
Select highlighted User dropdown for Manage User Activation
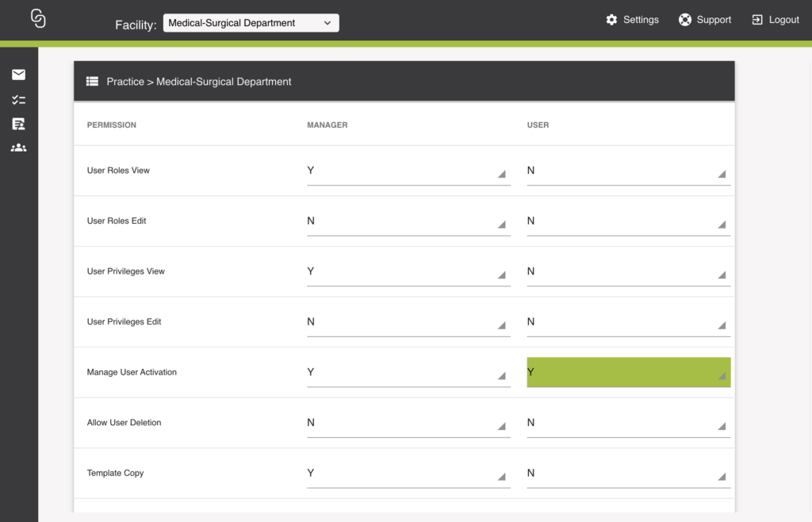point(628,372)
